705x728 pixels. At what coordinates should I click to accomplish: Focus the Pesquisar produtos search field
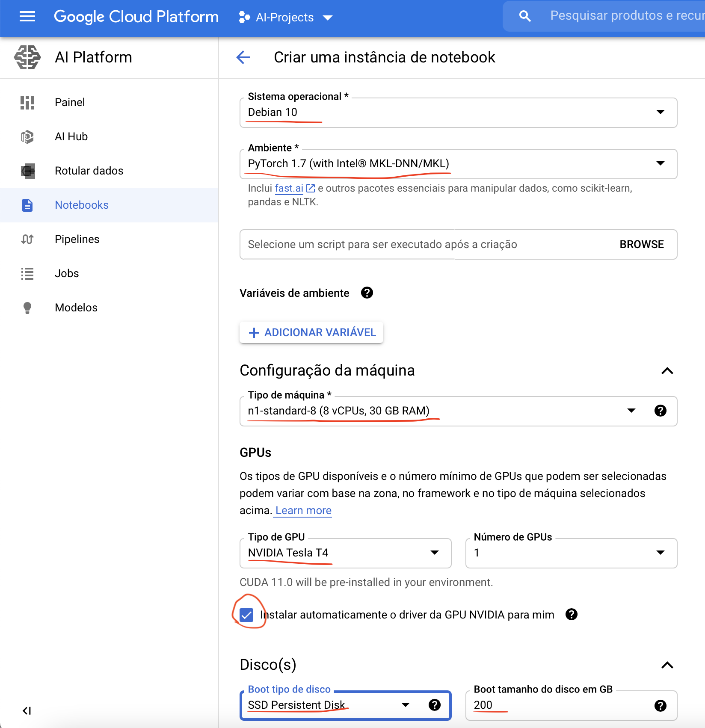[627, 16]
